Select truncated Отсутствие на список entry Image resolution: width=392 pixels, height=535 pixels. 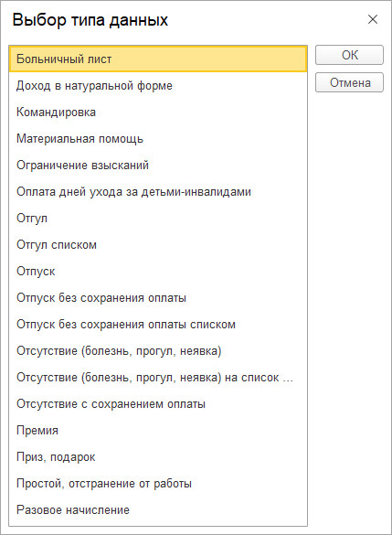(x=158, y=378)
